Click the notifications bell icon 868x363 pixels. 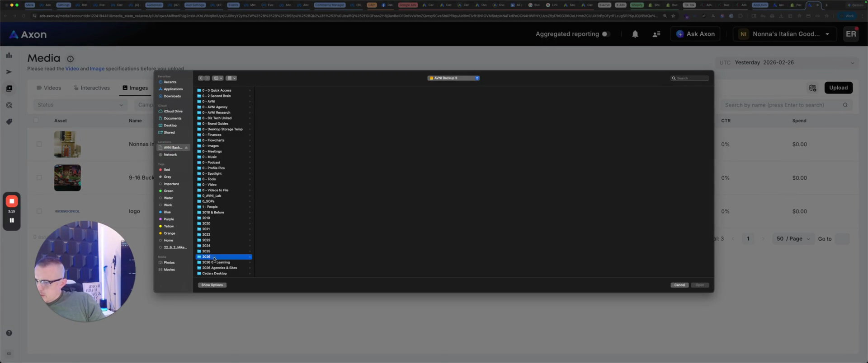[635, 34]
